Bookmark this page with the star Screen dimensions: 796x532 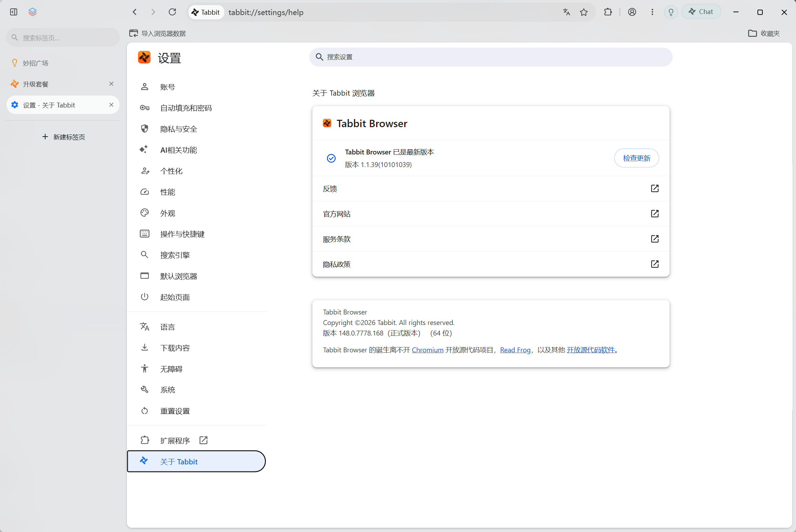(x=584, y=12)
